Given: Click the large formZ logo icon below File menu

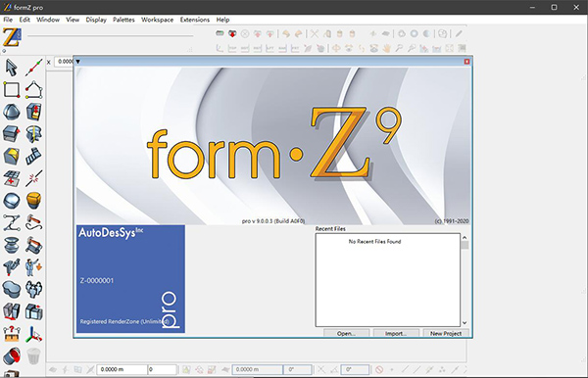Looking at the screenshot, I should (12, 37).
